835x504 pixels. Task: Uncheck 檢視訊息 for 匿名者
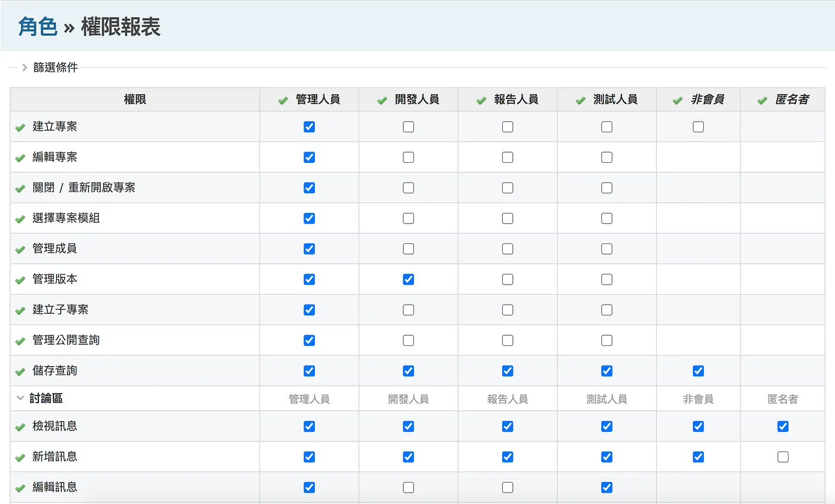pos(783,426)
